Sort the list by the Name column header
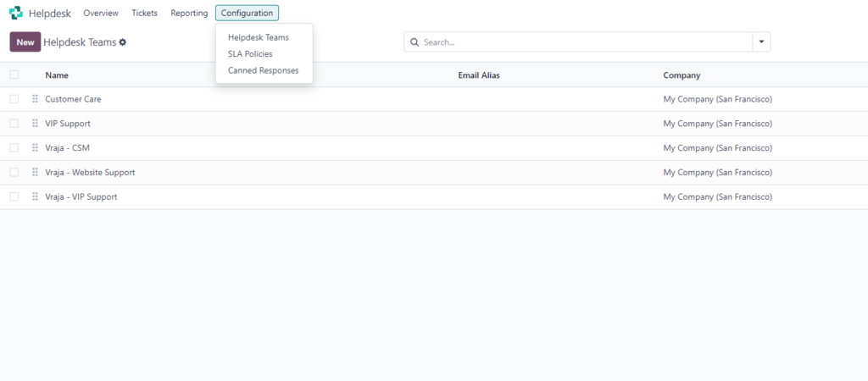The width and height of the screenshot is (868, 381). point(57,75)
